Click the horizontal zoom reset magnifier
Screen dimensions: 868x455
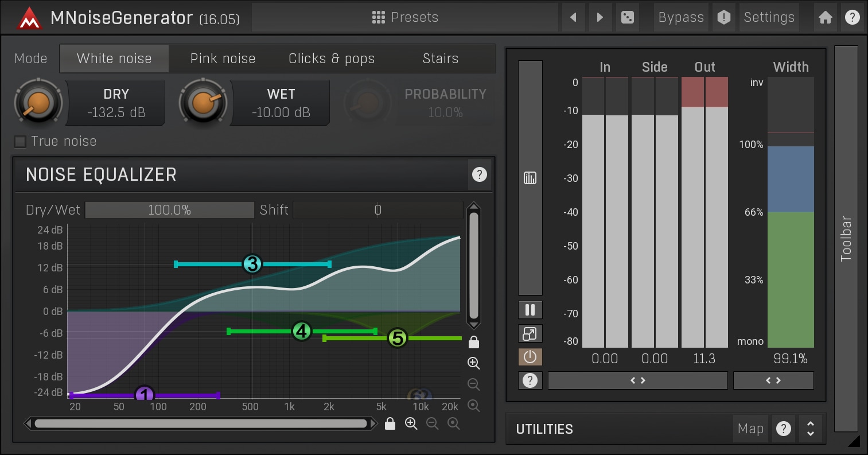[x=454, y=423]
